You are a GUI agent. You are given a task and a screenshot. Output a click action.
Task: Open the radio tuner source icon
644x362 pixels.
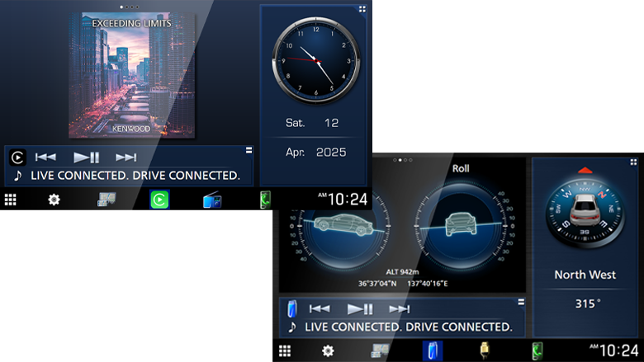coord(212,200)
